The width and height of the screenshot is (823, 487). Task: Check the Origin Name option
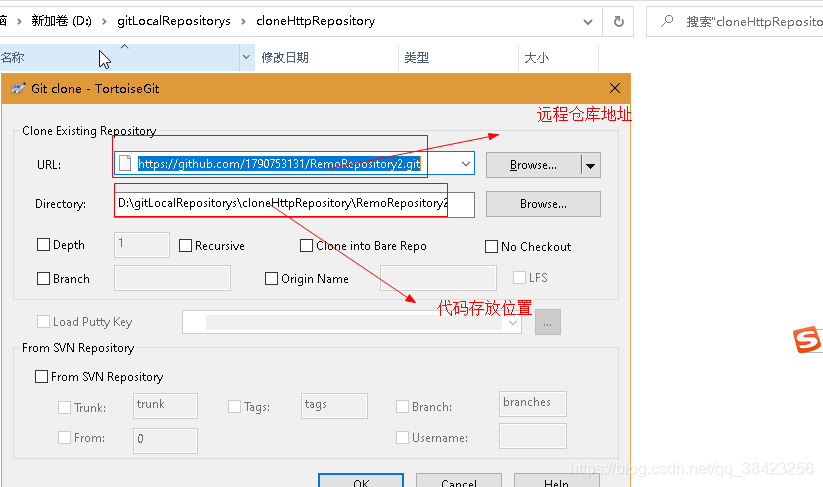coord(271,279)
